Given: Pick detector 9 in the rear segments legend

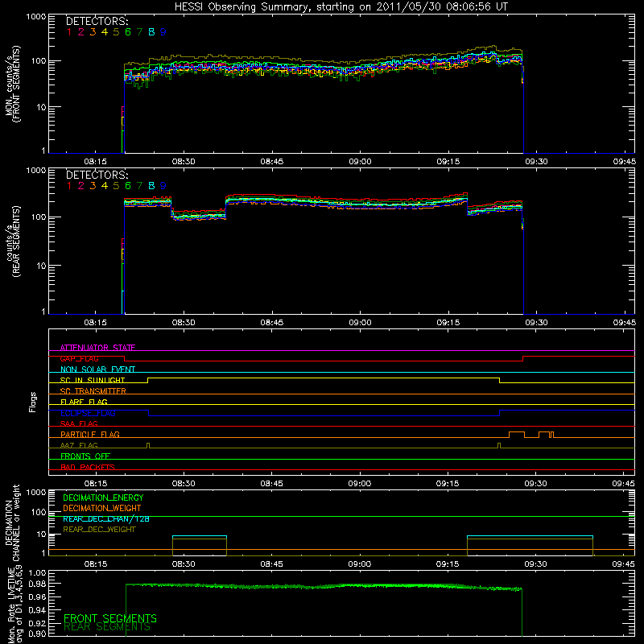Looking at the screenshot, I should click(x=163, y=186).
